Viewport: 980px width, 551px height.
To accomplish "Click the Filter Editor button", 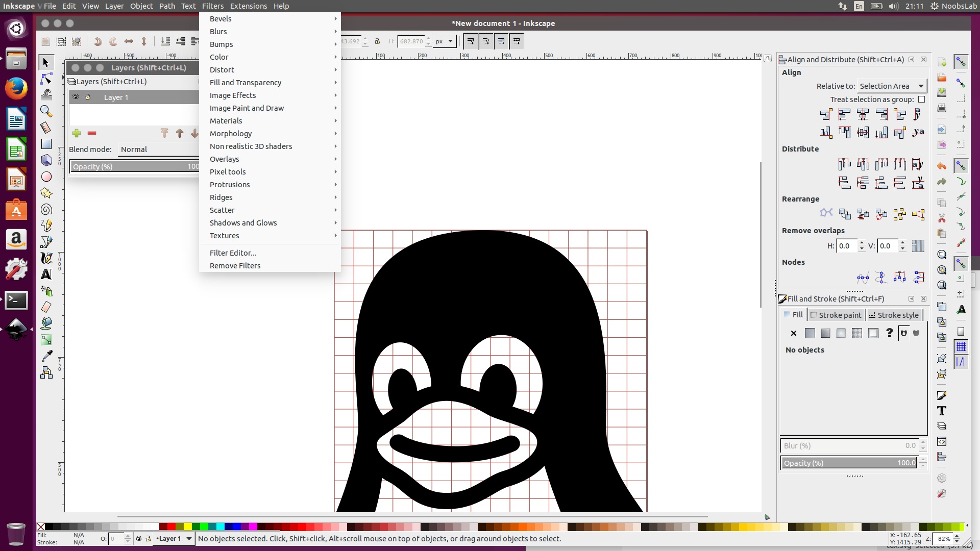I will 233,253.
